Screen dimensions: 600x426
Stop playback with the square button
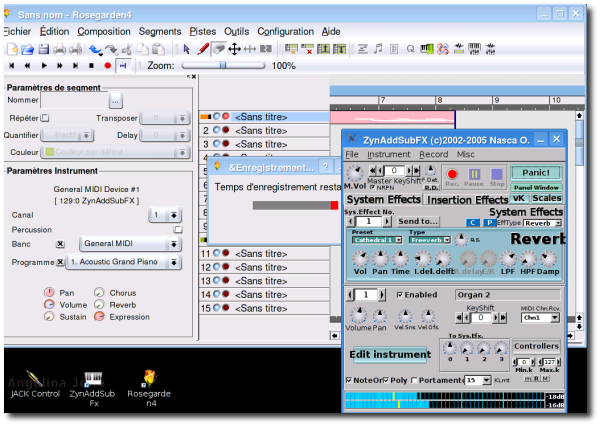tap(91, 66)
